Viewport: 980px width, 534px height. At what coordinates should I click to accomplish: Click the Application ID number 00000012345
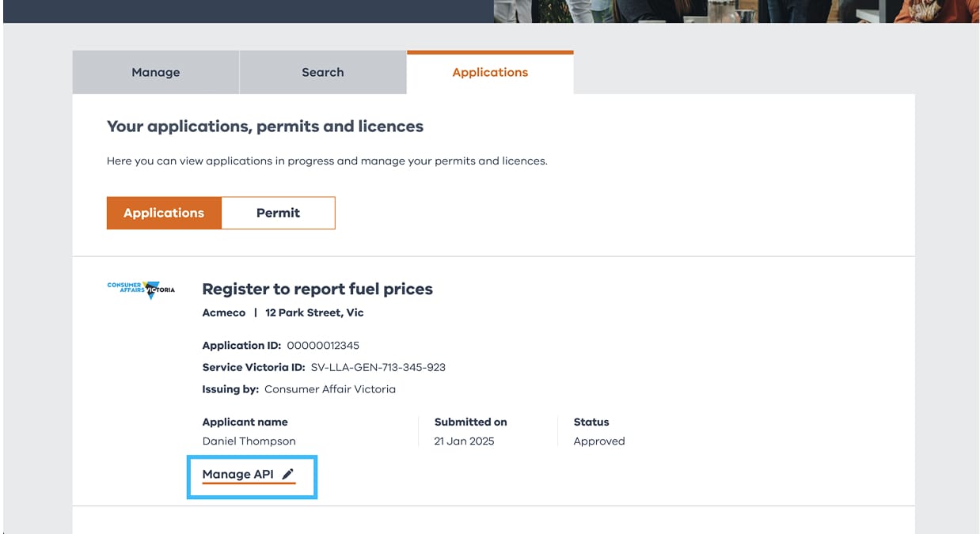pyautogui.click(x=323, y=345)
